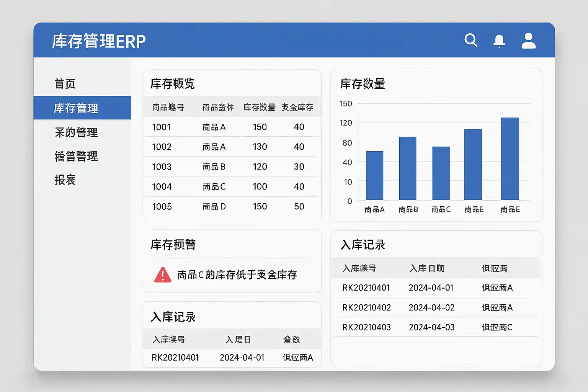
Task: Click the red warning triangle icon
Action: tap(163, 275)
